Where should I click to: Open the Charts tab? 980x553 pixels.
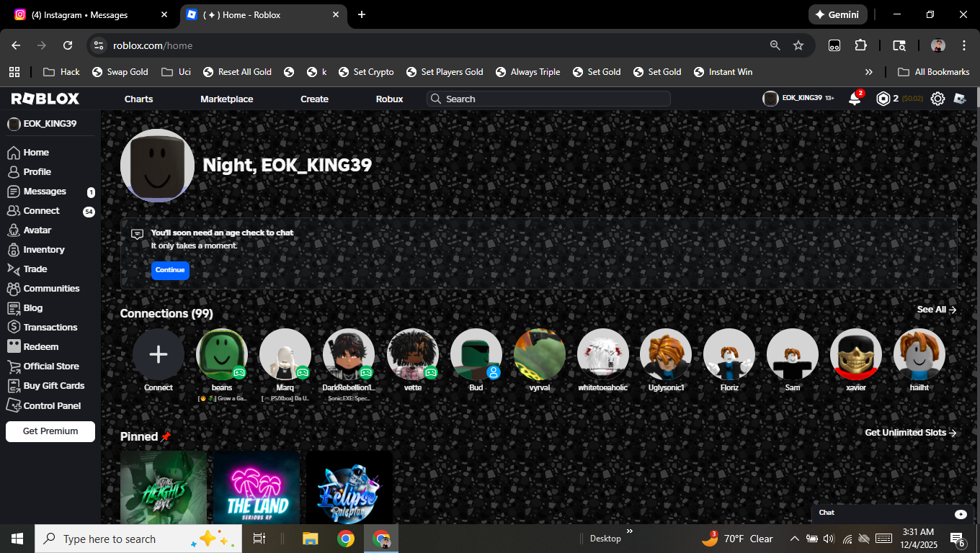click(138, 99)
